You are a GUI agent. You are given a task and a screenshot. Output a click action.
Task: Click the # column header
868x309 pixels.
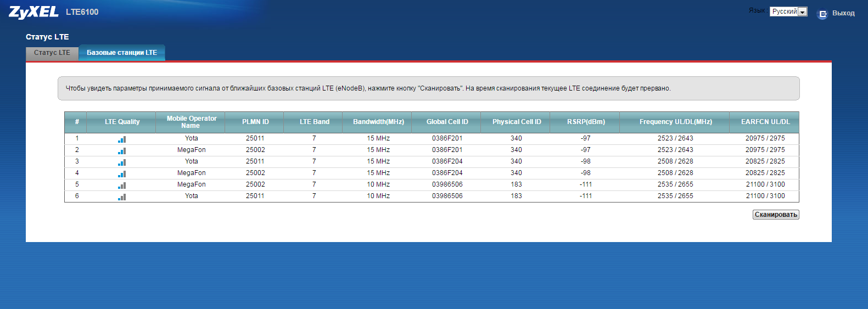[x=77, y=122]
